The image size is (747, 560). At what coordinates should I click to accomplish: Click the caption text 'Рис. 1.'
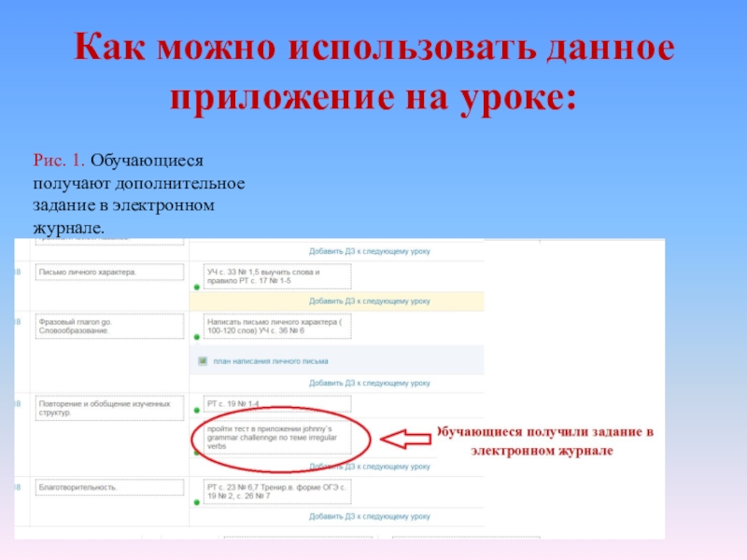(59, 161)
